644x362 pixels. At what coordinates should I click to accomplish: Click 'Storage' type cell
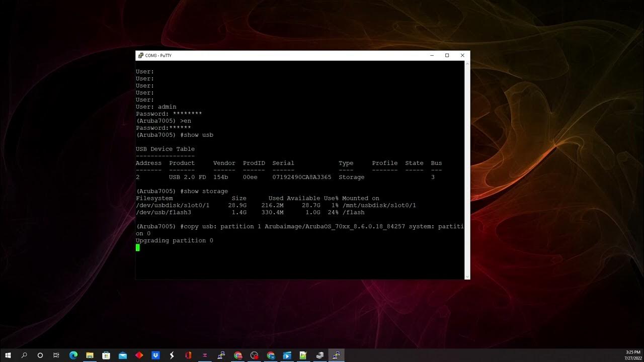(352, 177)
